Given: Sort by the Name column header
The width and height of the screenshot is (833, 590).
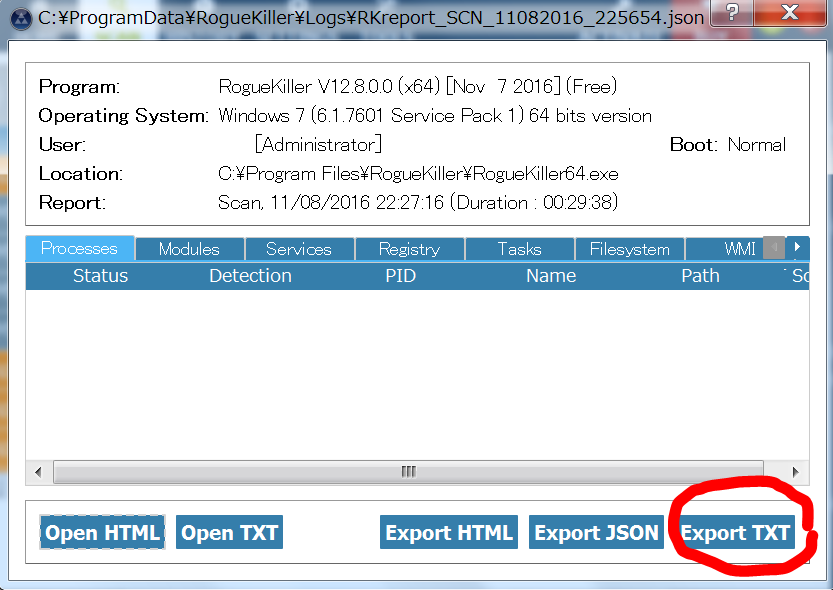Looking at the screenshot, I should [x=551, y=276].
